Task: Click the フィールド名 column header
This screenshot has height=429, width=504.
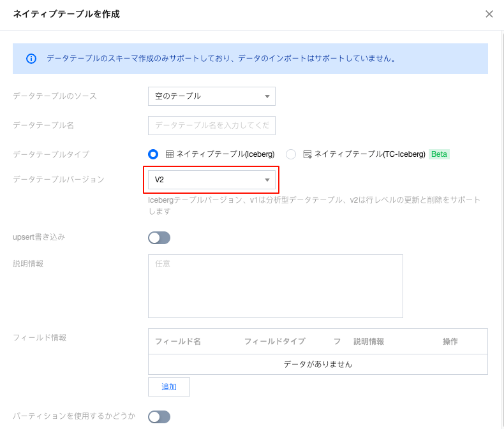Action: click(178, 342)
